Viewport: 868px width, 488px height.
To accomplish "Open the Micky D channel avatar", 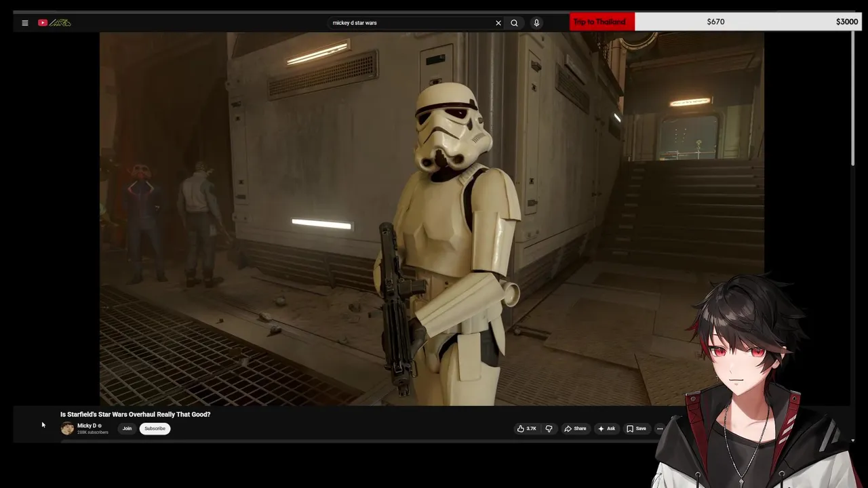I will click(67, 428).
